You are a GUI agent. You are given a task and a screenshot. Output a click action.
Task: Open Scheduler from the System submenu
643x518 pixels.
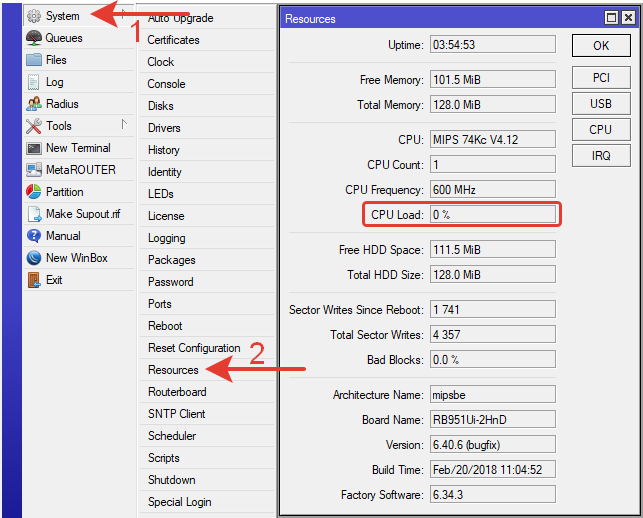point(207,436)
